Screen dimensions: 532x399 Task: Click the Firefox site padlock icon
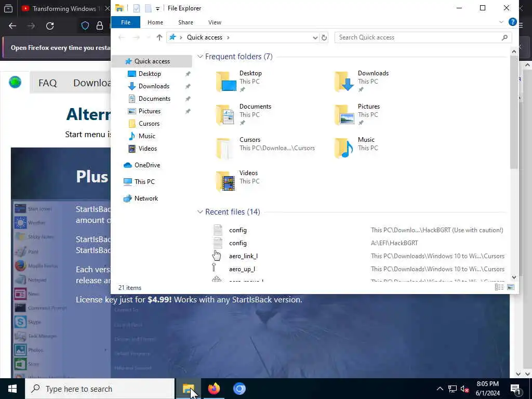pos(99,26)
